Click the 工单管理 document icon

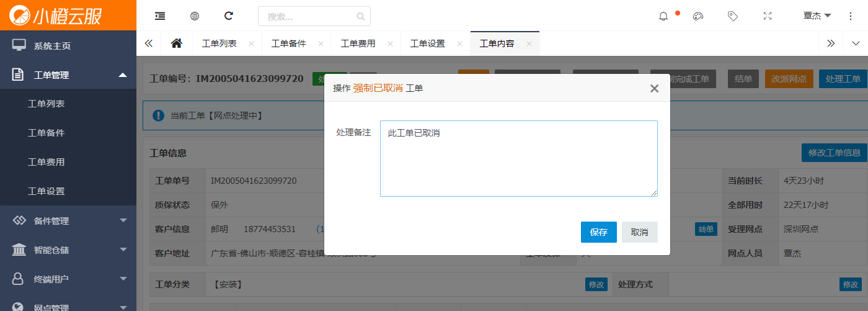(x=19, y=74)
